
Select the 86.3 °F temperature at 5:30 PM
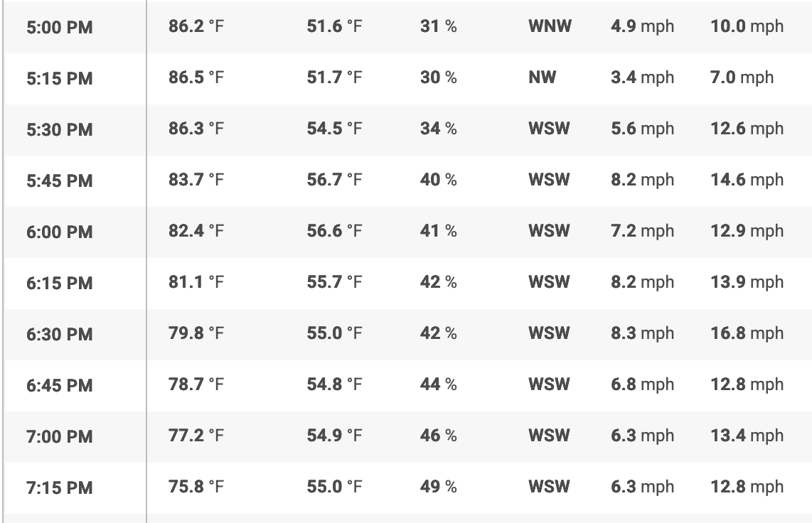point(196,129)
